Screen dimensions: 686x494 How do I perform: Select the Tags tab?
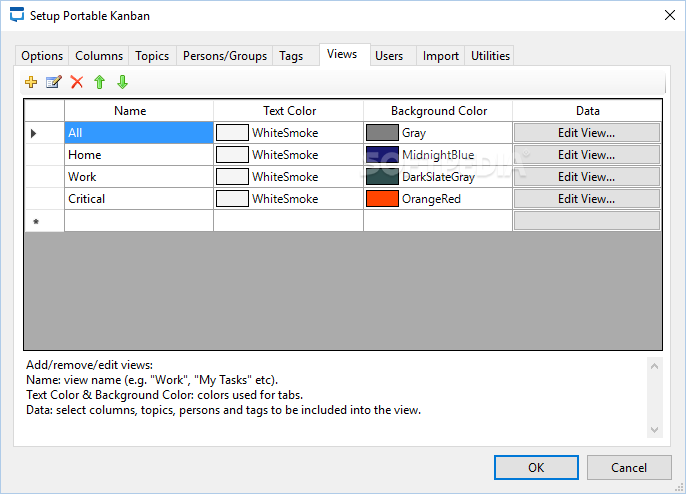(x=291, y=56)
